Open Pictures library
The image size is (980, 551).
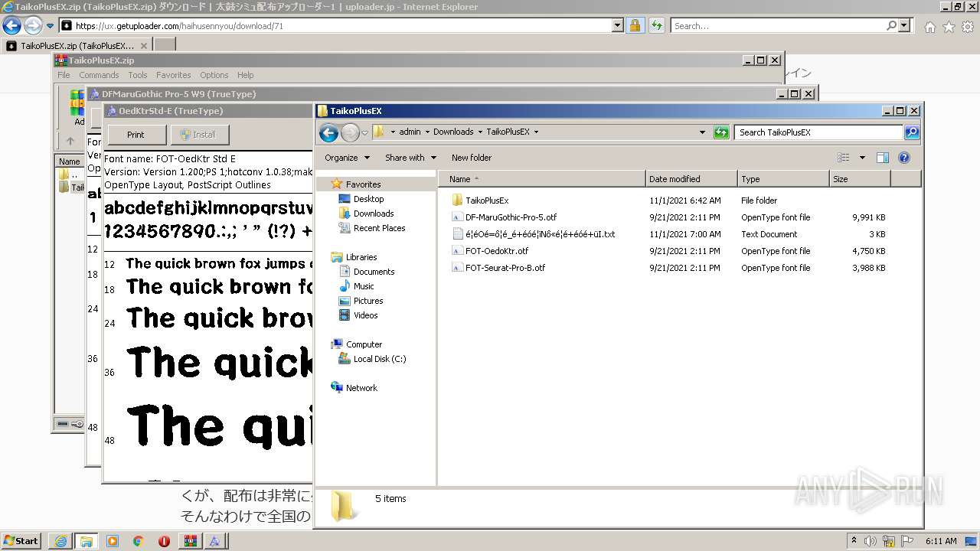[368, 301]
